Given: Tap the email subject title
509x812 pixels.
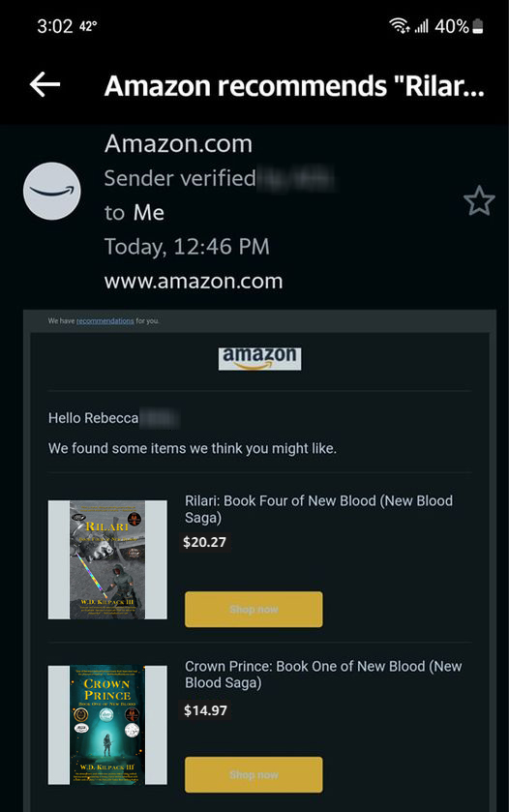Looking at the screenshot, I should pos(294,86).
